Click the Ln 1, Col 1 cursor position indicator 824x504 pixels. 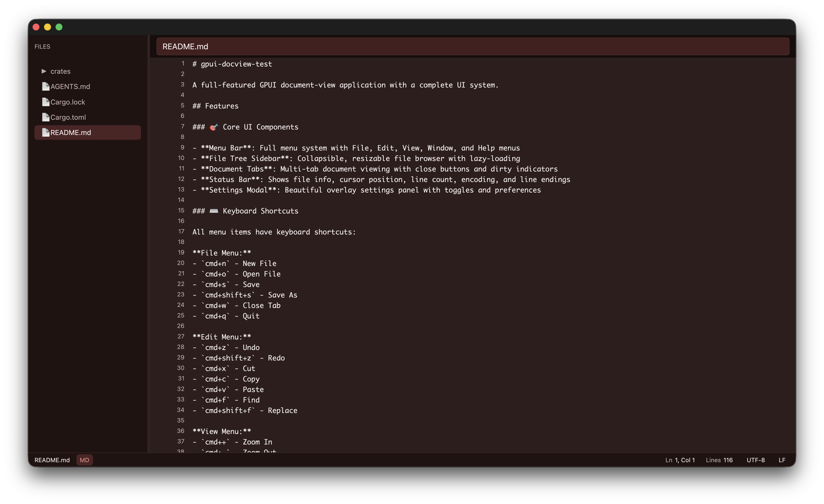tap(679, 460)
